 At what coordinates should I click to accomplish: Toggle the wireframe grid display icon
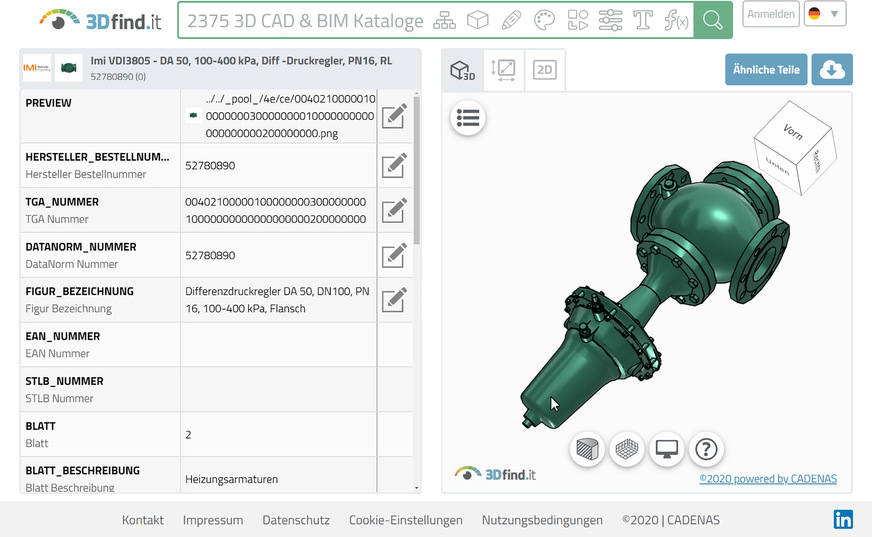click(627, 449)
